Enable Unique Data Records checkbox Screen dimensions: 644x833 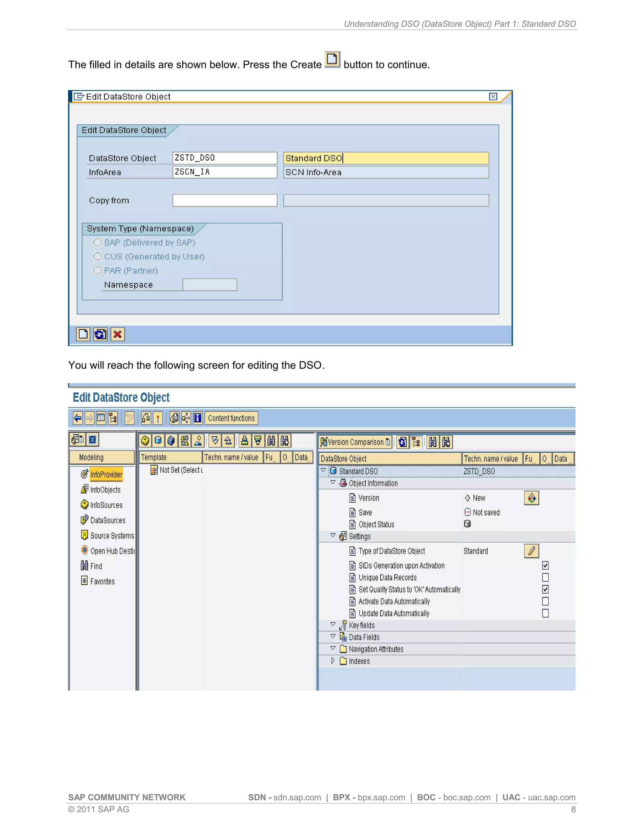[x=545, y=577]
